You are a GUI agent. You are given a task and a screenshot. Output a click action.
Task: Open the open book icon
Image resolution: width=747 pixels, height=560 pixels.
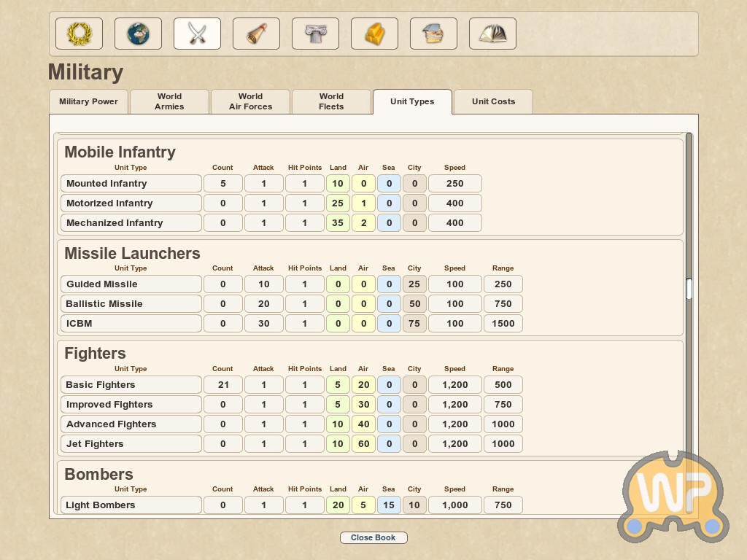[x=492, y=34]
